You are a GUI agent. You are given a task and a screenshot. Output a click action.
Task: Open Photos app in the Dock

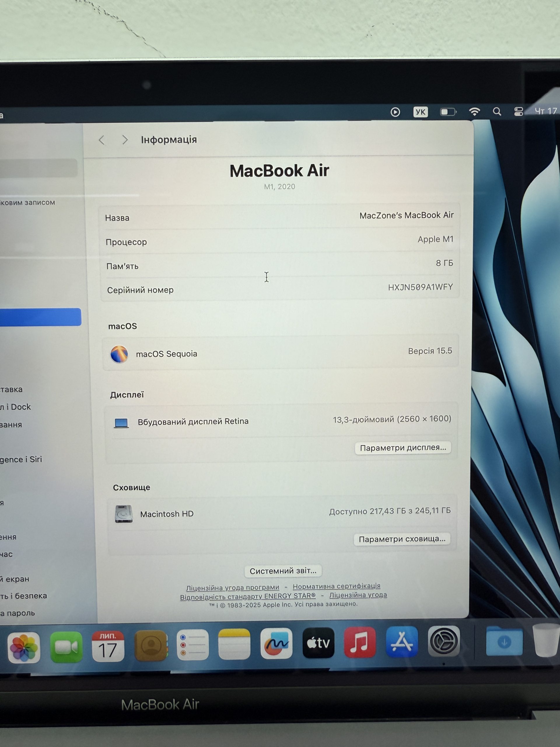(x=24, y=647)
